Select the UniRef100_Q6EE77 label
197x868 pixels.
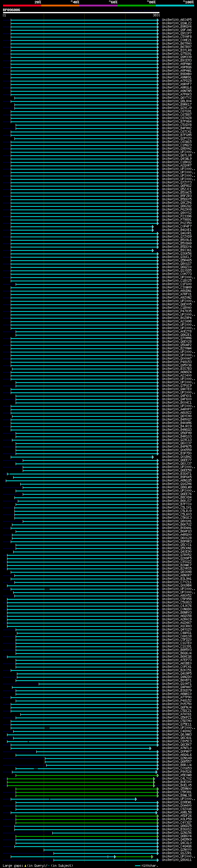click(x=177, y=460)
